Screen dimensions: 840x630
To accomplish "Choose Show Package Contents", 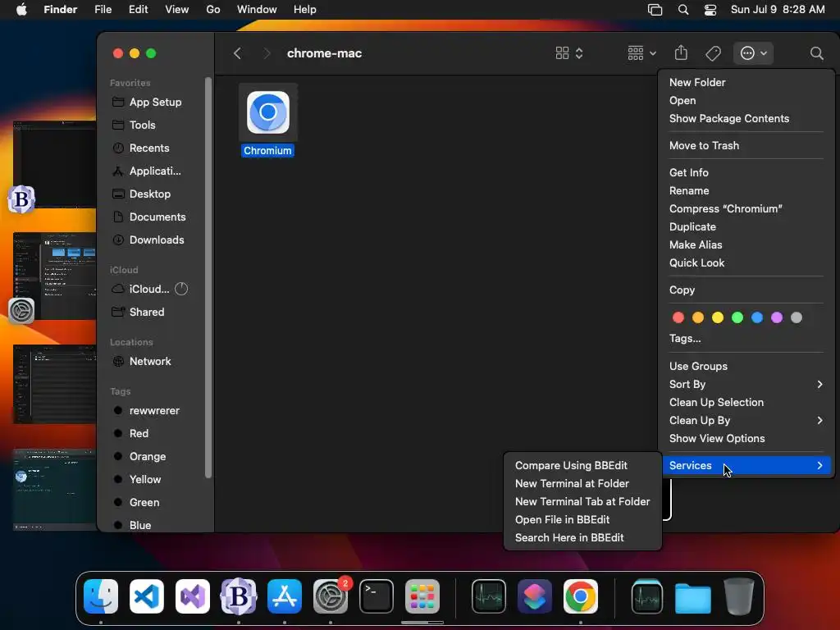I will click(746, 119).
